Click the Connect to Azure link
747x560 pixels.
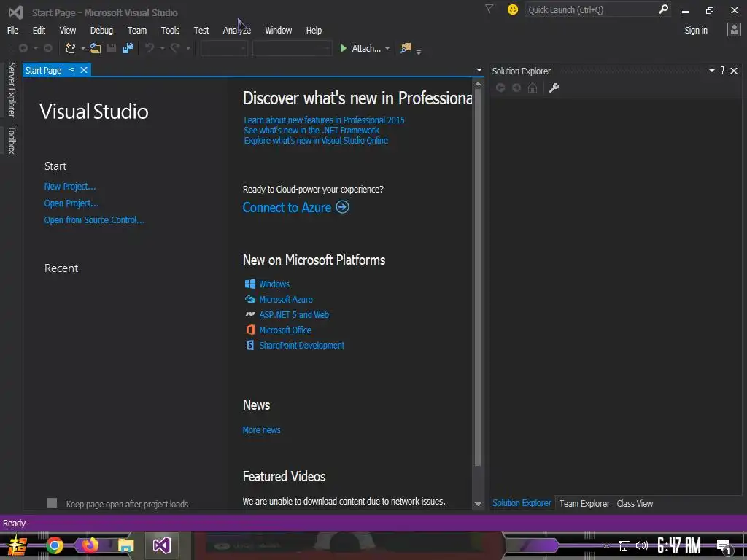click(x=287, y=207)
